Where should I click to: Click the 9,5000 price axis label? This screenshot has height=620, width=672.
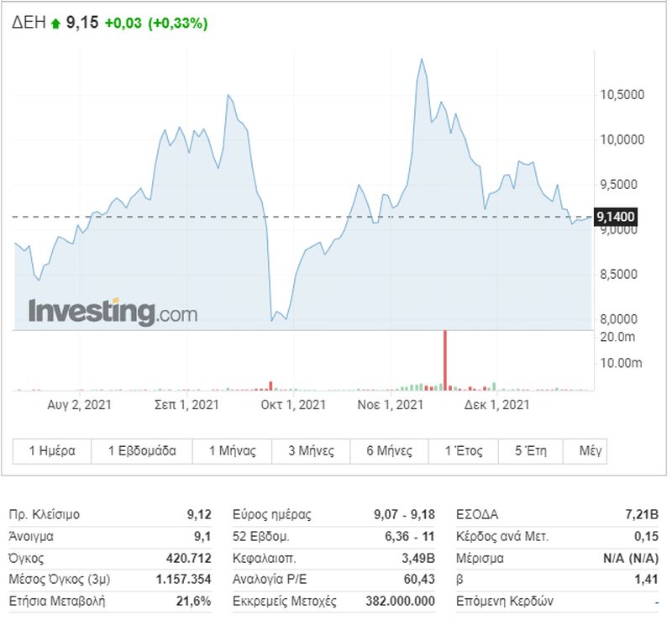619,185
